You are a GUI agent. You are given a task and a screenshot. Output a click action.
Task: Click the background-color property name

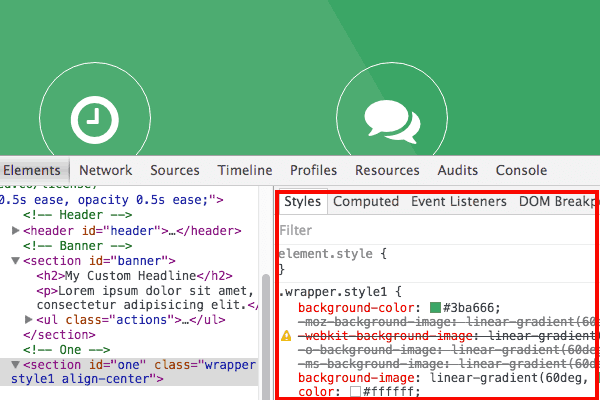coord(356,308)
